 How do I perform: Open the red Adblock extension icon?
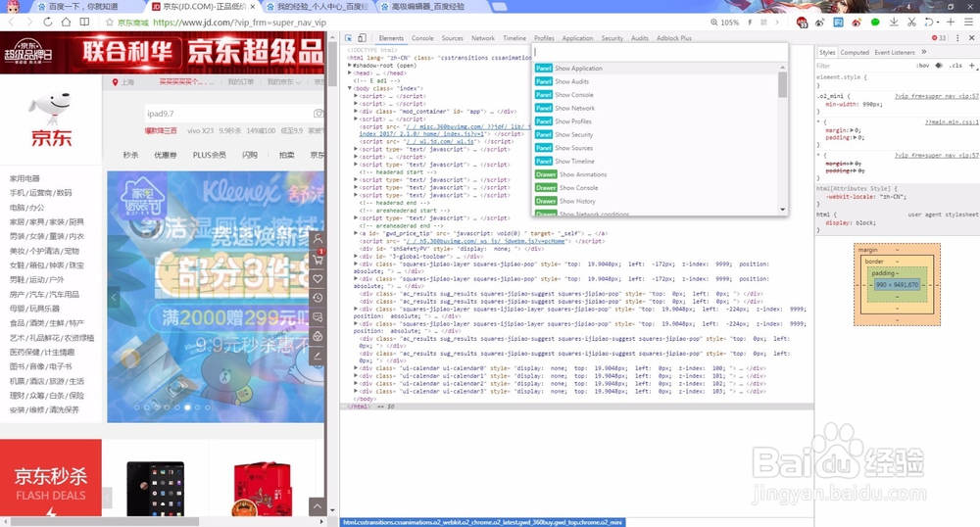click(x=802, y=22)
